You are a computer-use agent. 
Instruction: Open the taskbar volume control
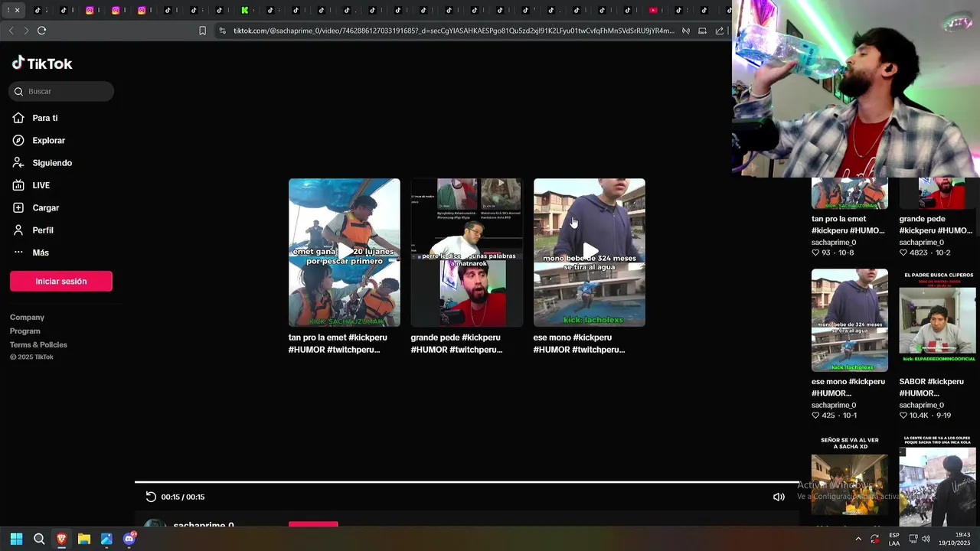926,539
